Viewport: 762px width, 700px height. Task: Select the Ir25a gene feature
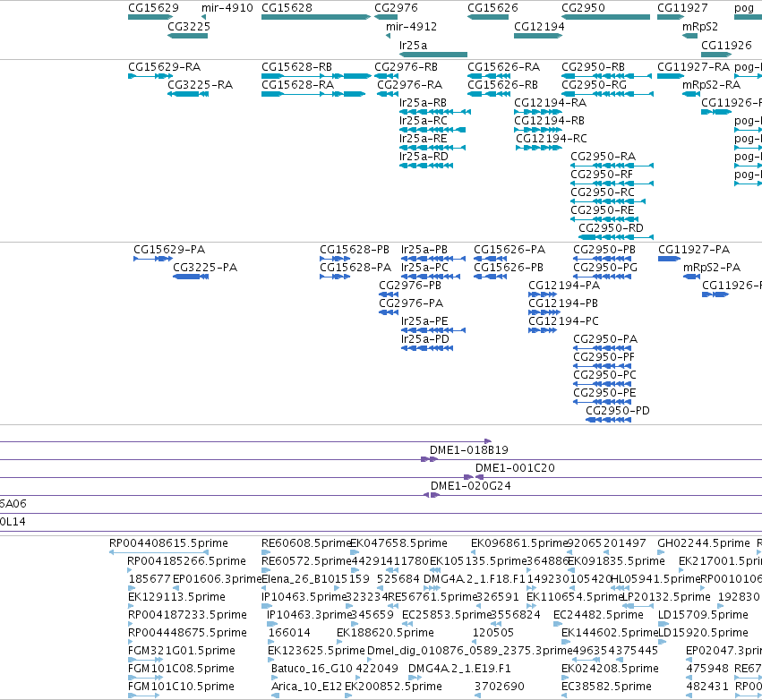[x=433, y=55]
